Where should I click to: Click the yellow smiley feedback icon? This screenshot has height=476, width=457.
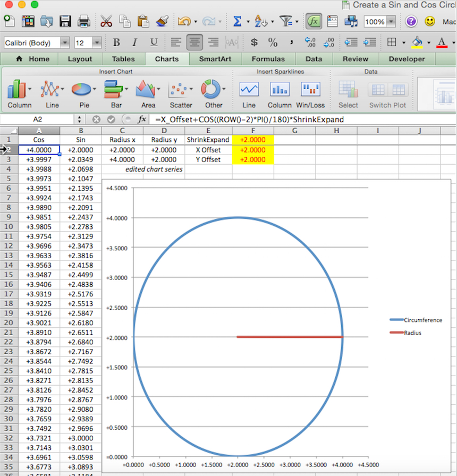coord(430,22)
